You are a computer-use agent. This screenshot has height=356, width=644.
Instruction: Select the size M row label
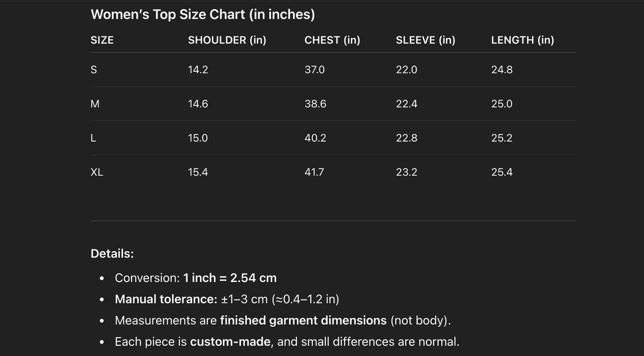pyautogui.click(x=95, y=104)
